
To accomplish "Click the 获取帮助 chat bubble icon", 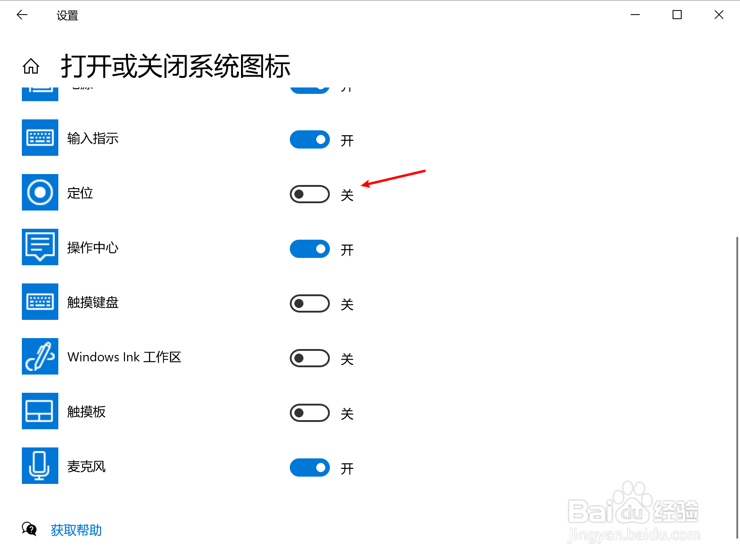I will click(29, 529).
